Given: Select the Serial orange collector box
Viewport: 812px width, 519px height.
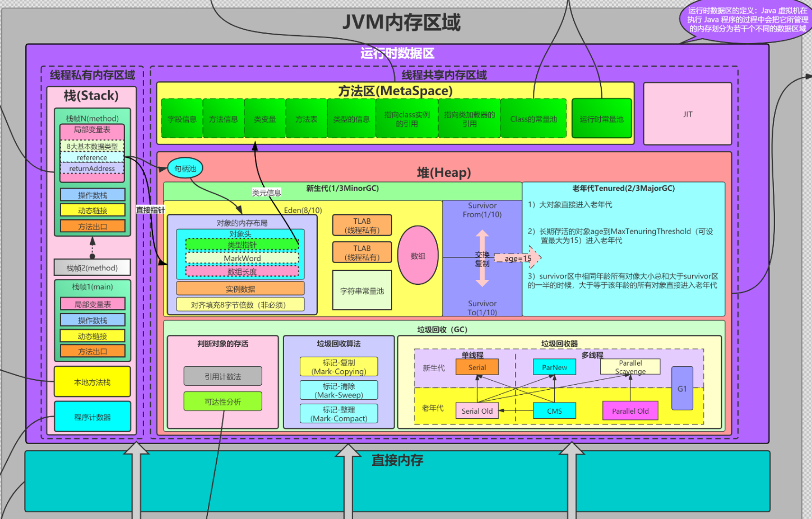Looking at the screenshot, I should 477,367.
